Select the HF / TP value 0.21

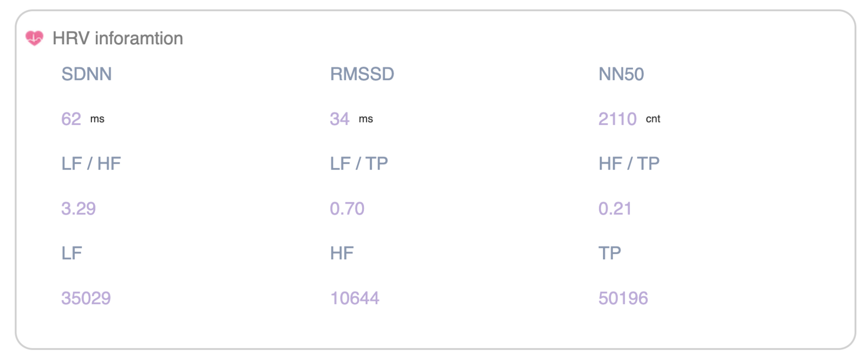pyautogui.click(x=615, y=209)
